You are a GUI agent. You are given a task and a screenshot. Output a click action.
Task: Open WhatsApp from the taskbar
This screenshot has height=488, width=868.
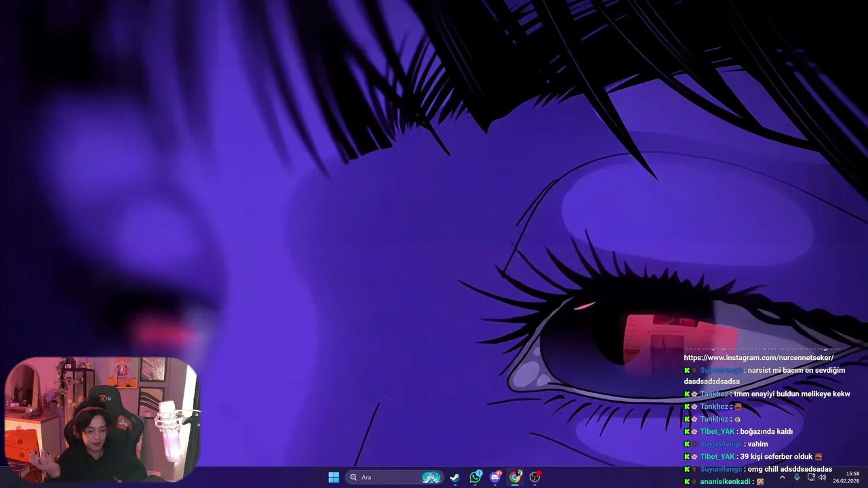475,477
